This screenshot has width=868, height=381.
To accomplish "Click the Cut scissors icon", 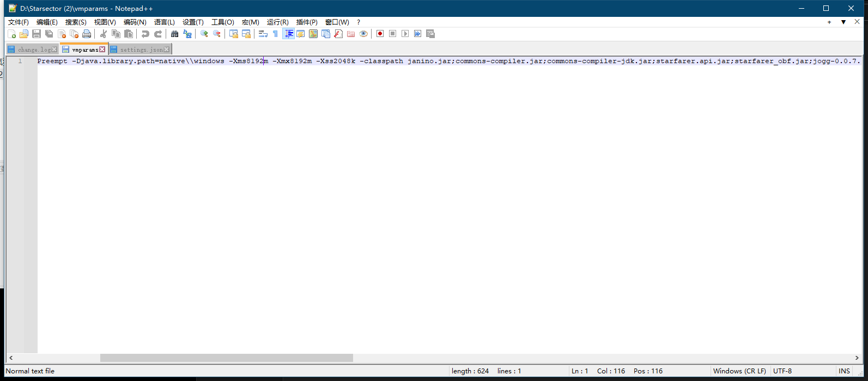I will click(103, 34).
